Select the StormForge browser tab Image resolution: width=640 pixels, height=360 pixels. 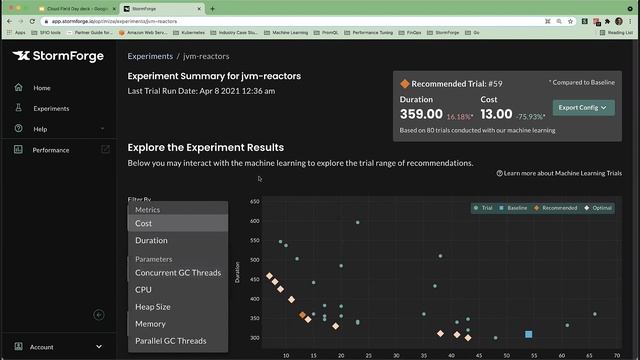click(x=162, y=9)
